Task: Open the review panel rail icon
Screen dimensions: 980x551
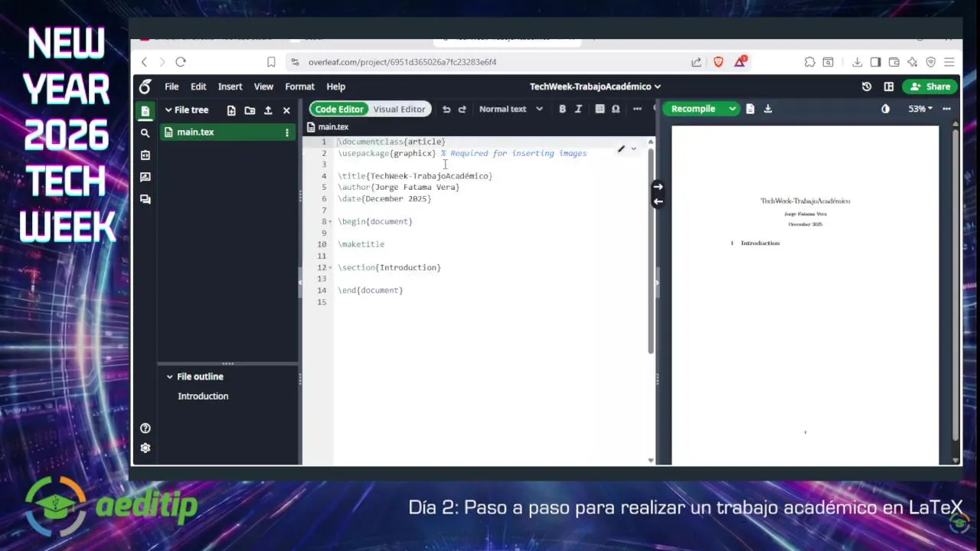Action: (x=145, y=177)
